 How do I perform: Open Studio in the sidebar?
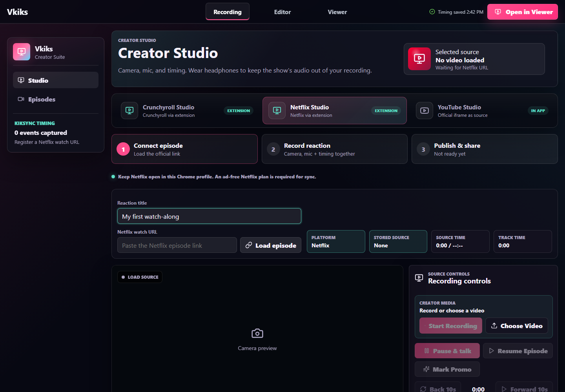pos(56,80)
